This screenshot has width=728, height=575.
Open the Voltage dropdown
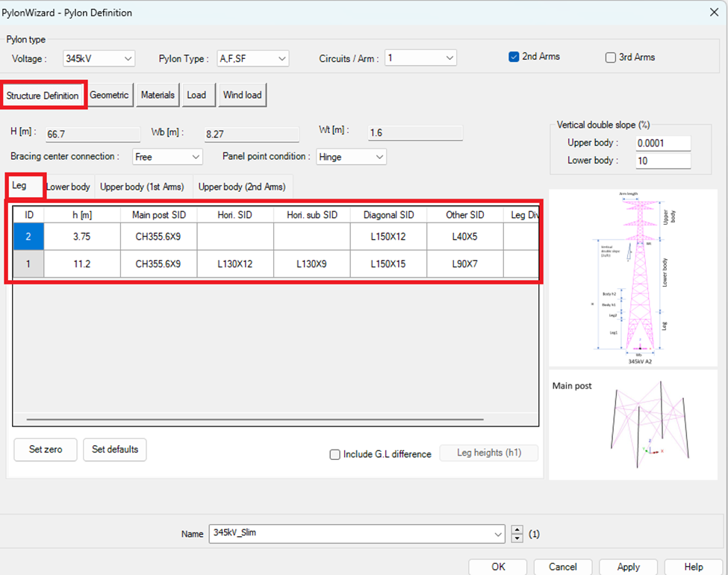pos(99,58)
